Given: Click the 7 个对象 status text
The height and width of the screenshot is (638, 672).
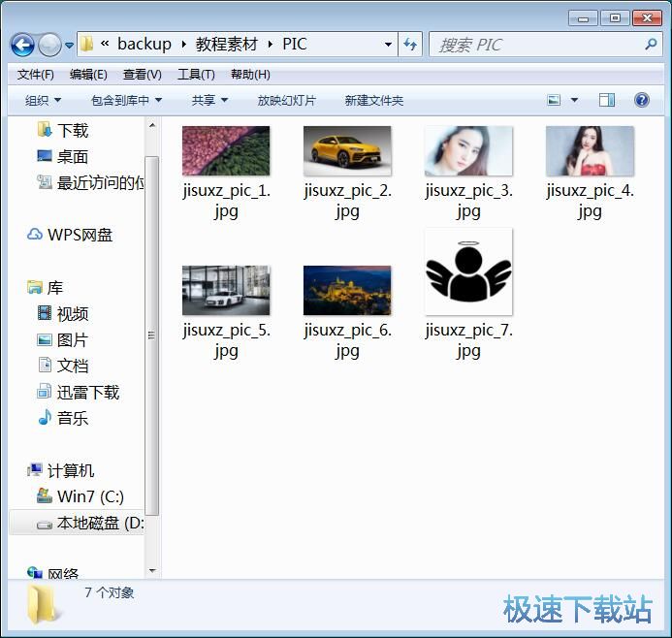Looking at the screenshot, I should tap(110, 592).
